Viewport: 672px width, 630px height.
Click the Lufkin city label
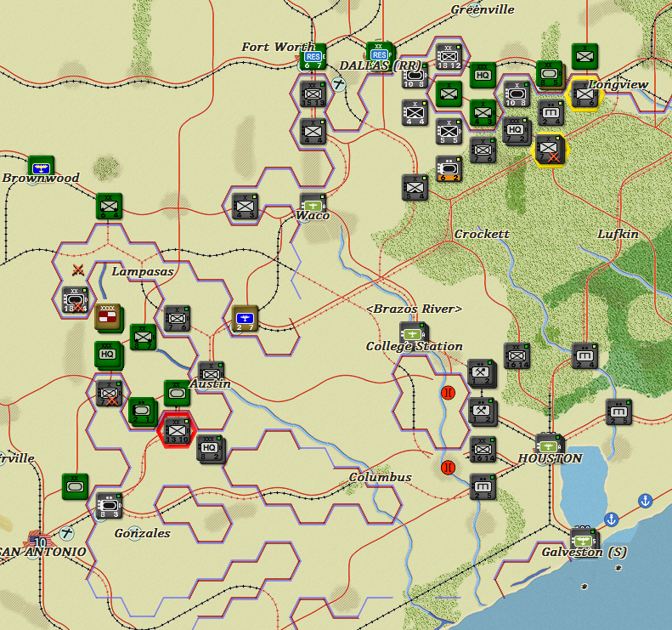click(618, 234)
